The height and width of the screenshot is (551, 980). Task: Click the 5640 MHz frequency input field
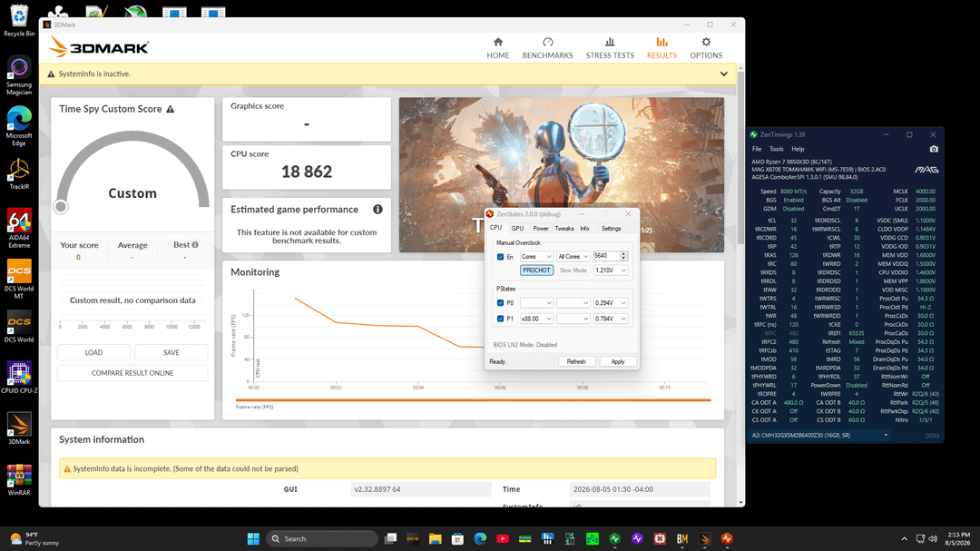(x=606, y=256)
